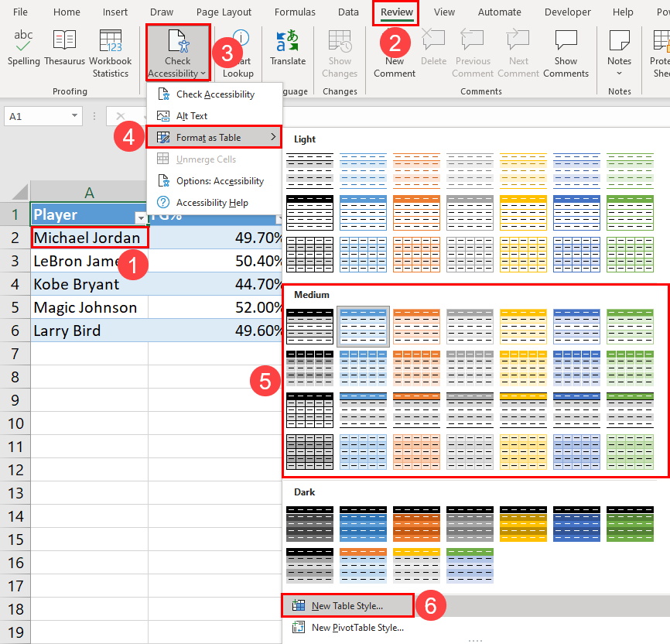
Task: Choose green Light gridded style, third row
Action: pos(630,255)
